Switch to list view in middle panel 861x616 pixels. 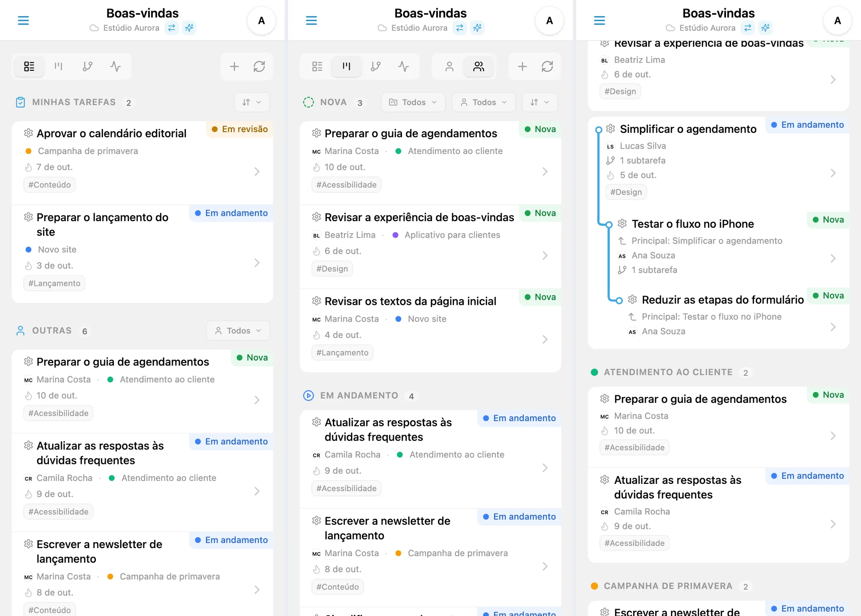click(317, 66)
